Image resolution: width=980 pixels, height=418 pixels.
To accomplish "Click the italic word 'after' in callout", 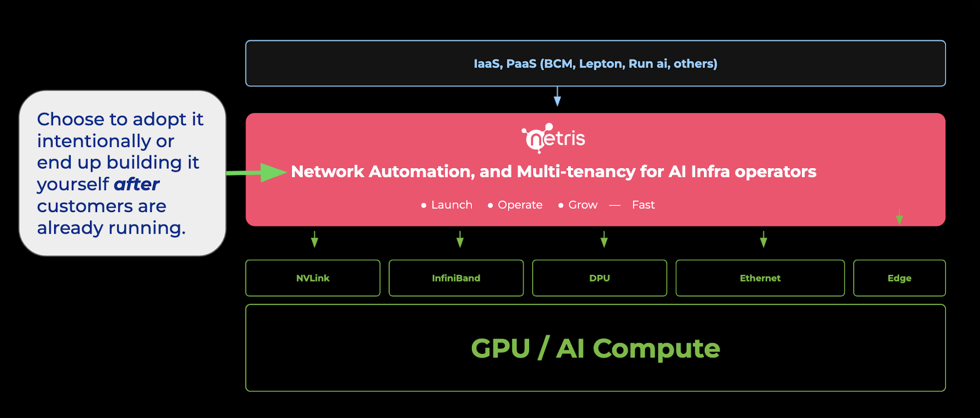I will [136, 184].
